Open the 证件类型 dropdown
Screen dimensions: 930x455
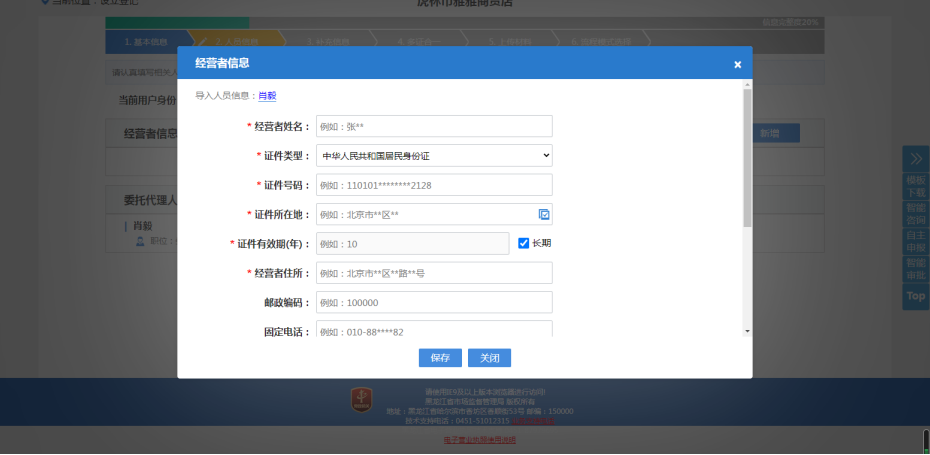[434, 155]
